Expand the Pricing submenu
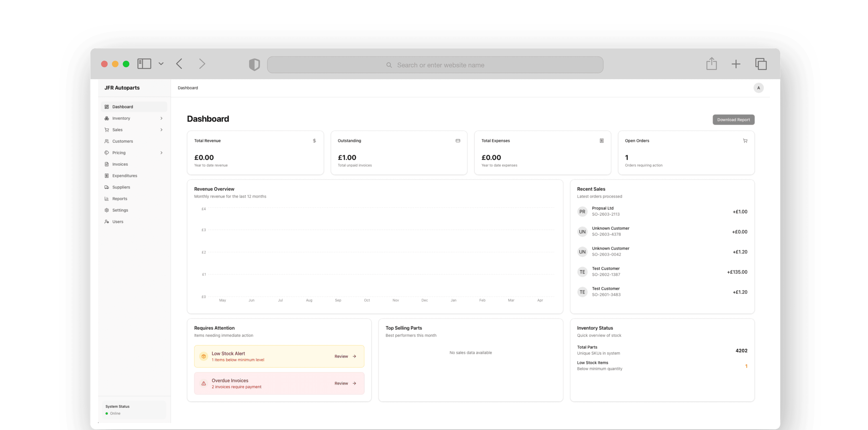This screenshot has width=868, height=430. (161, 152)
